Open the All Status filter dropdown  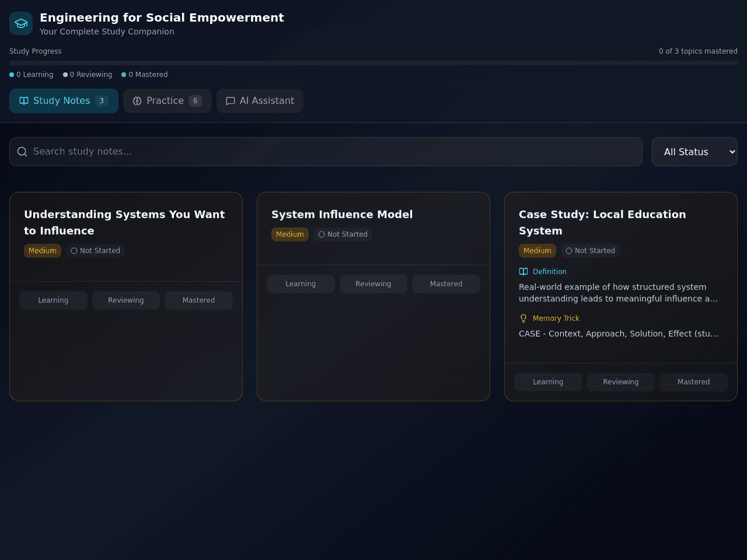click(694, 152)
